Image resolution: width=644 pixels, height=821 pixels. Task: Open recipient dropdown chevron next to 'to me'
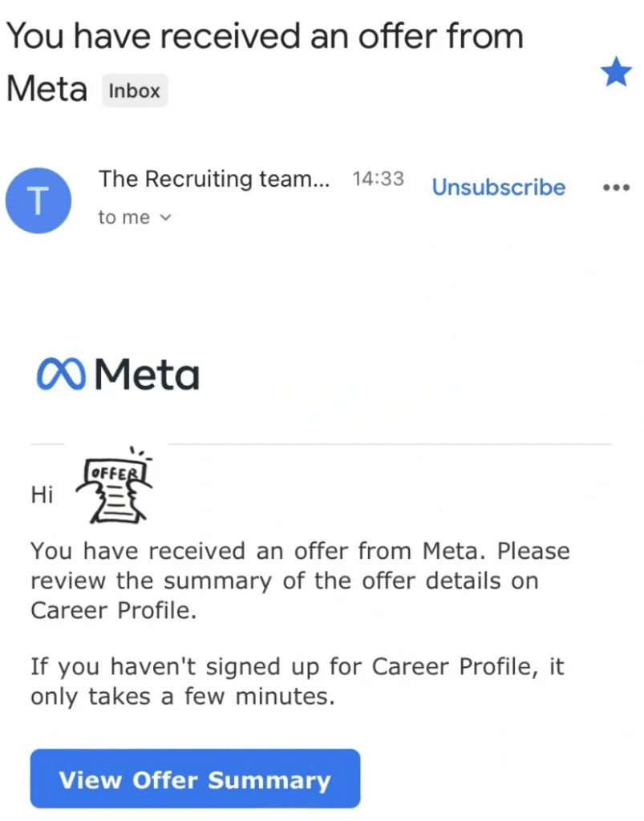[164, 217]
